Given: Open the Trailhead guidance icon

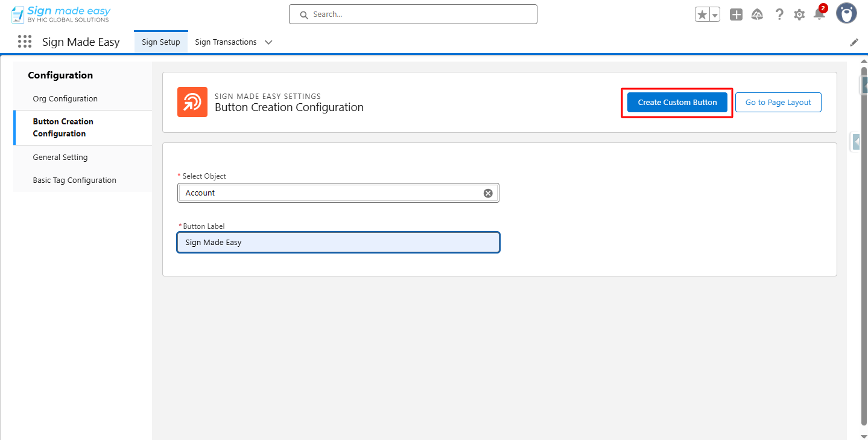Looking at the screenshot, I should pyautogui.click(x=757, y=14).
